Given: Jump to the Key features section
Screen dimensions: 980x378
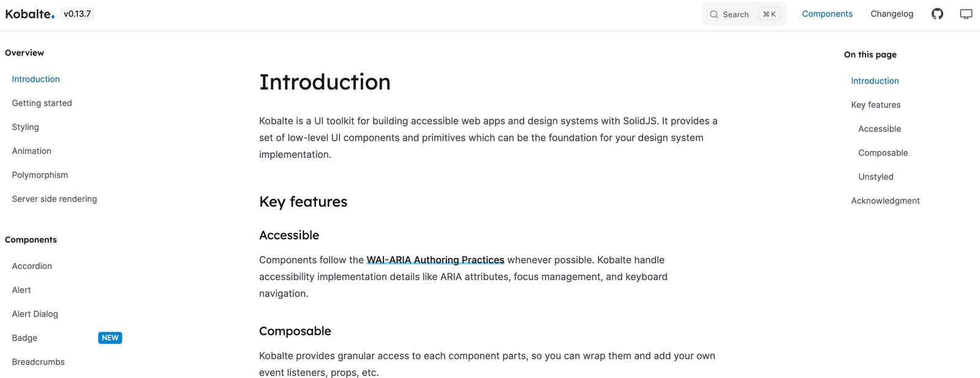Looking at the screenshot, I should (875, 104).
